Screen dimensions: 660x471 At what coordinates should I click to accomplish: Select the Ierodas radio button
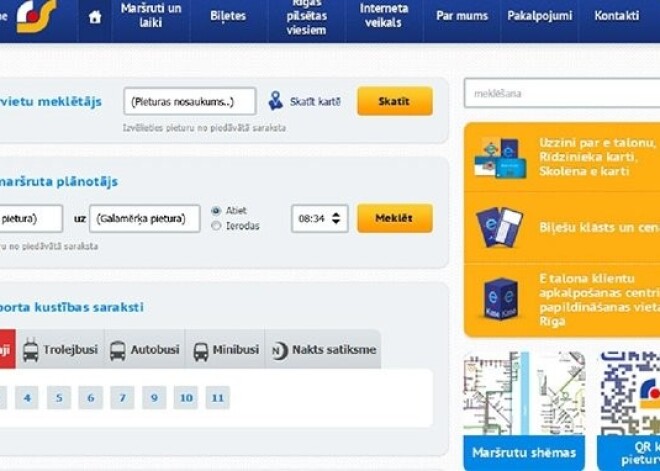(216, 226)
